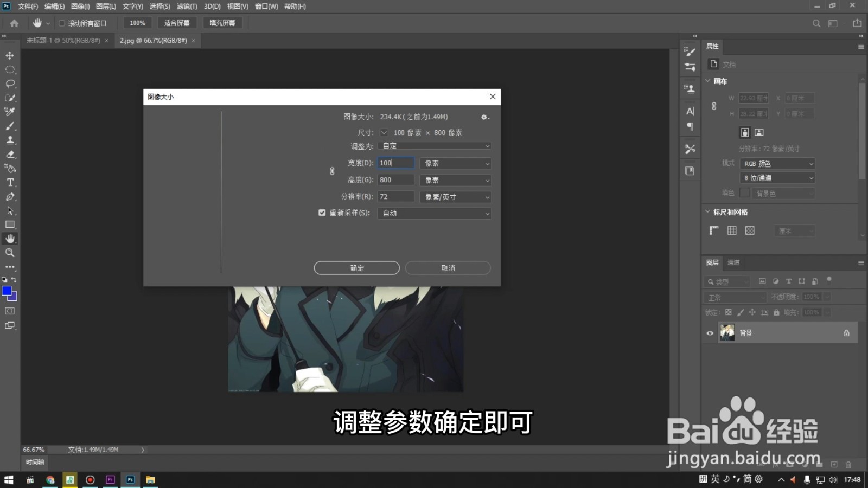Open the Character panel icon

(690, 111)
